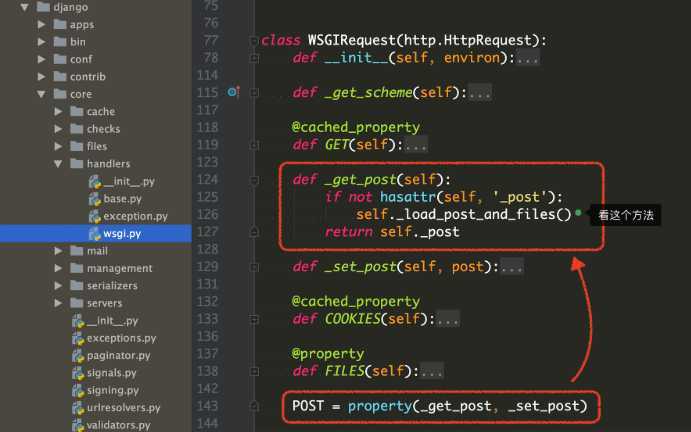Click the contrib folder icon
This screenshot has height=432, width=691.
(x=60, y=76)
